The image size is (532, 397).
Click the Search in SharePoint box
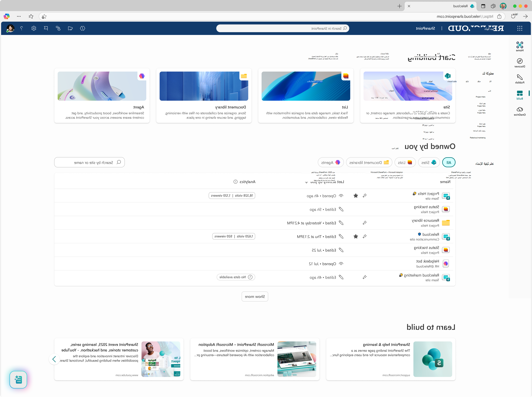click(x=283, y=28)
